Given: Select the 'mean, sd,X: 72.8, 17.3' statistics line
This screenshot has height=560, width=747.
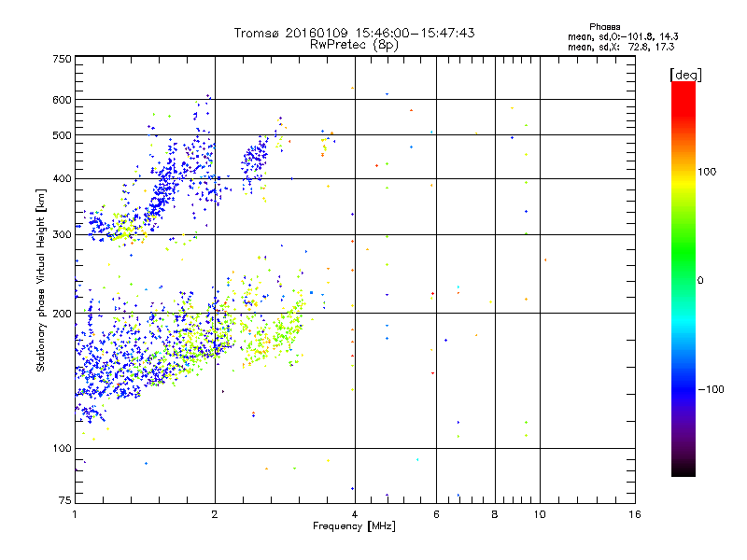Looking at the screenshot, I should pos(621,47).
